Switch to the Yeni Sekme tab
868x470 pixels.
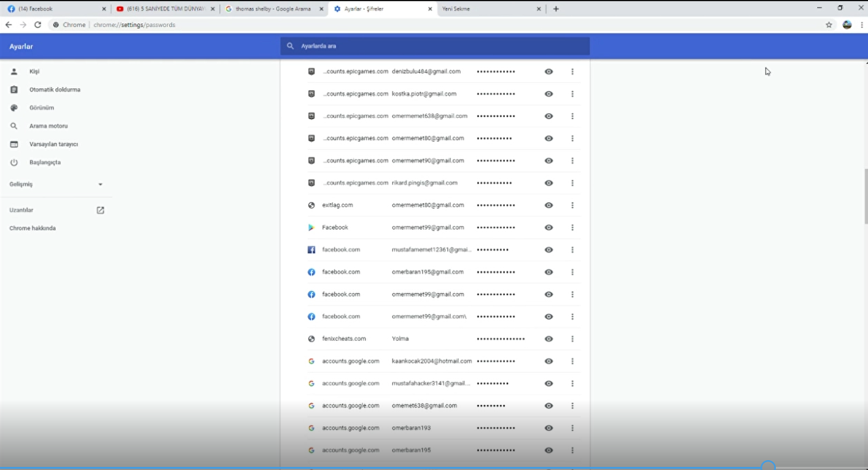(x=491, y=9)
